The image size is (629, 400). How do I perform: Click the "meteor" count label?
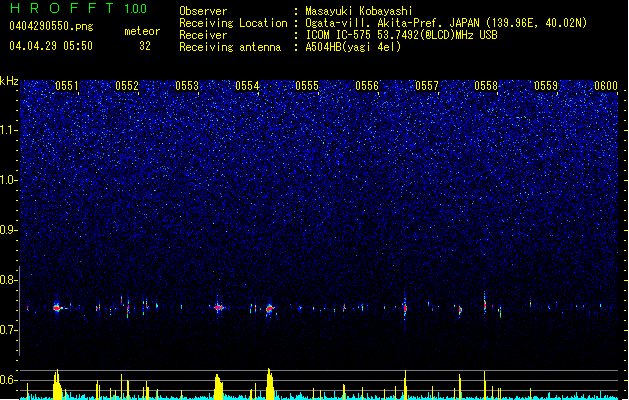pyautogui.click(x=142, y=31)
